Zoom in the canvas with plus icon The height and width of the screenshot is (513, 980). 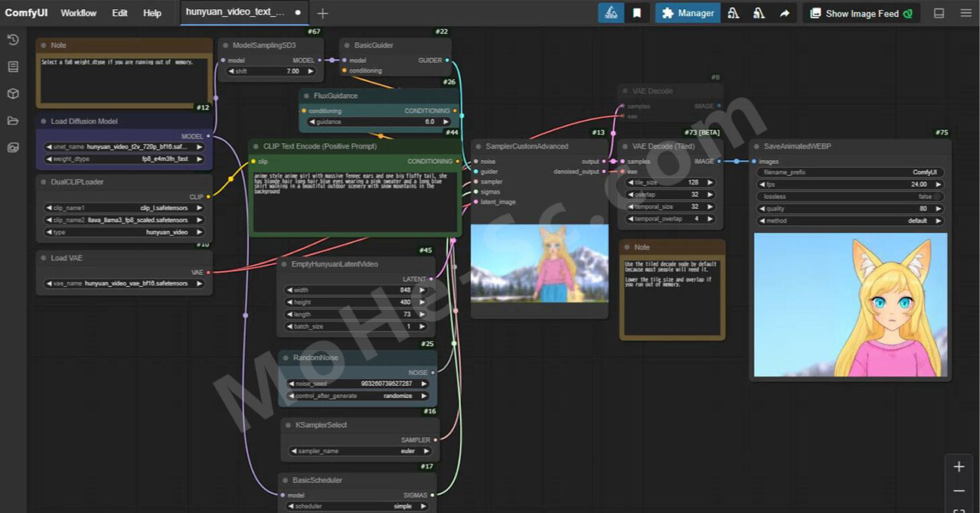(x=959, y=466)
